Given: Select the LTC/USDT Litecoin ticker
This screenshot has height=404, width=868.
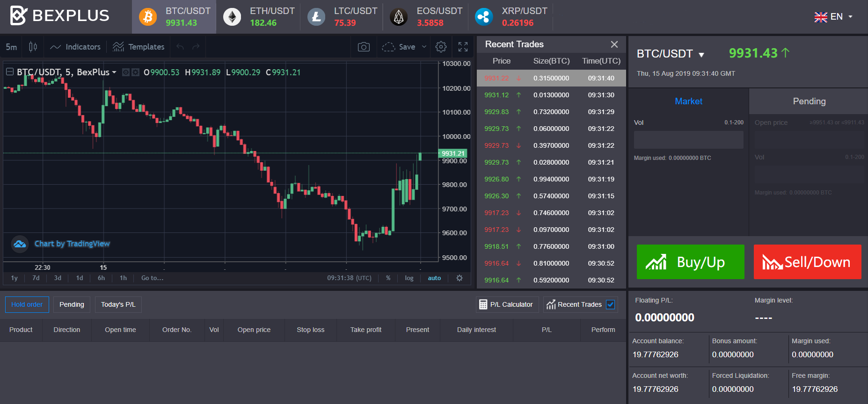Looking at the screenshot, I should tap(342, 17).
